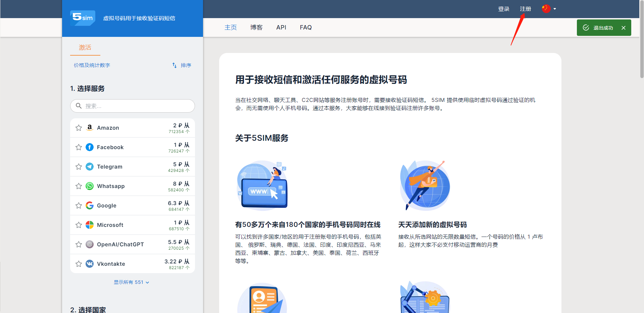644x313 pixels.
Task: Choose the Whatsapp icon in services
Action: click(x=90, y=186)
